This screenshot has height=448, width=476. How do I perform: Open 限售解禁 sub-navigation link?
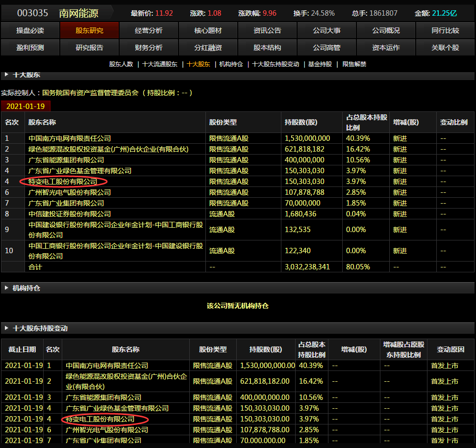click(x=354, y=64)
